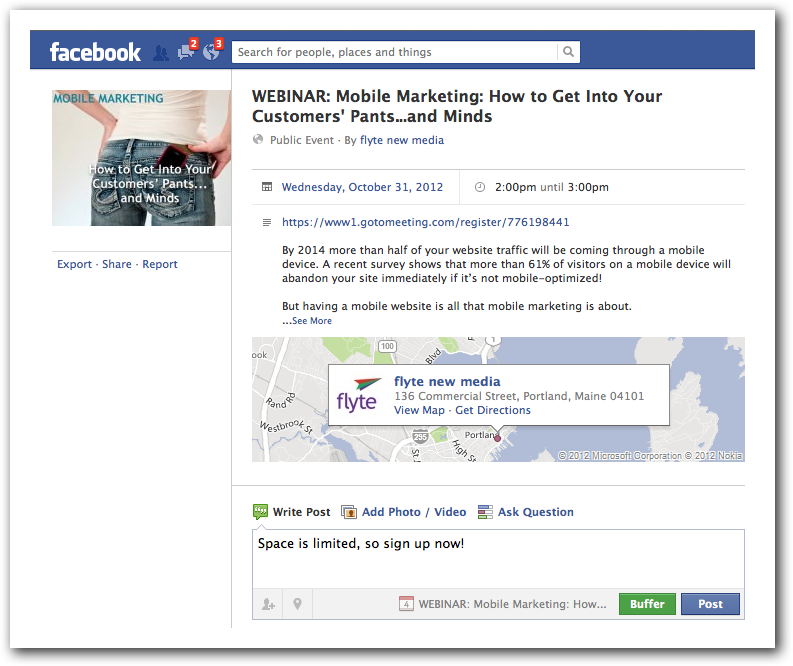Click the WEBINAR event title heading
Viewport: 793px width, 666px height.
pyautogui.click(x=457, y=106)
